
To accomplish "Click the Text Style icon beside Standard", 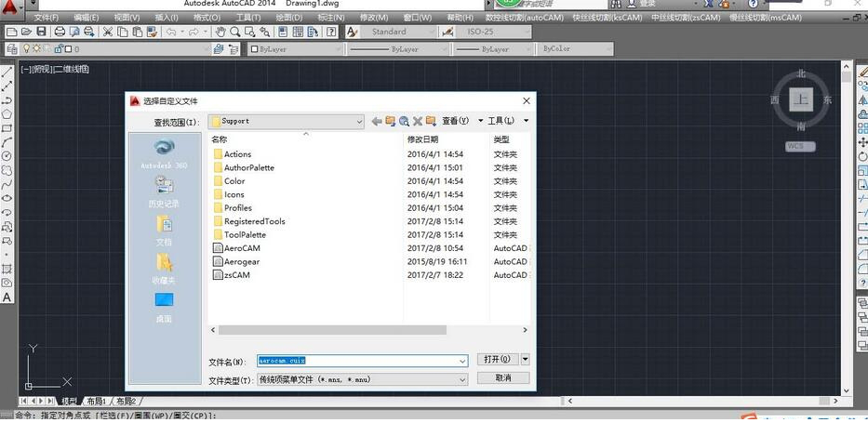I will (352, 32).
